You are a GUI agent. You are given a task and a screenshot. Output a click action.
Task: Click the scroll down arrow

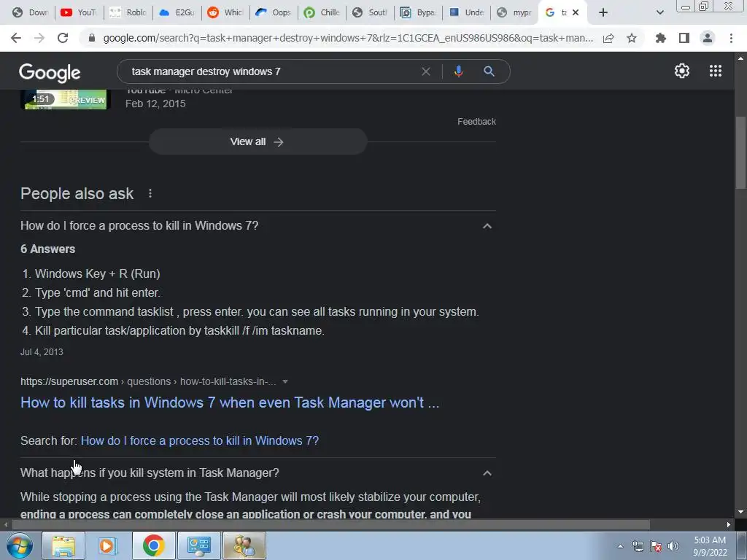tap(740, 513)
